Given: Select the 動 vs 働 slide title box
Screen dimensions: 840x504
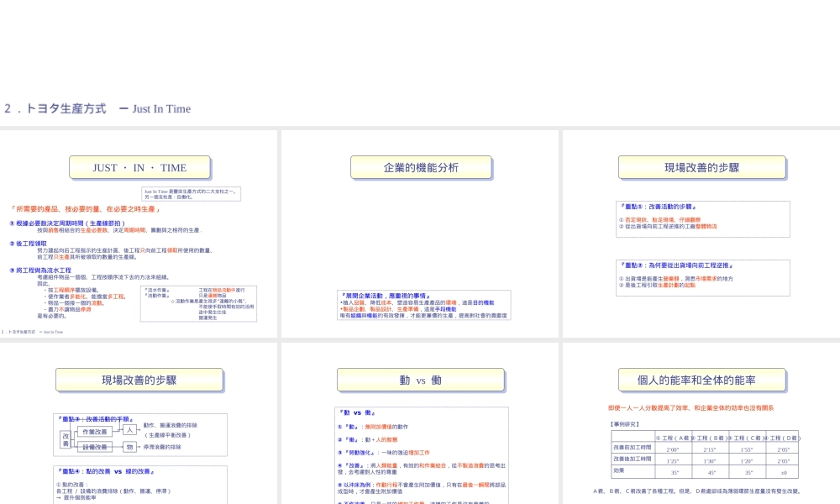Looking at the screenshot, I should point(420,380).
